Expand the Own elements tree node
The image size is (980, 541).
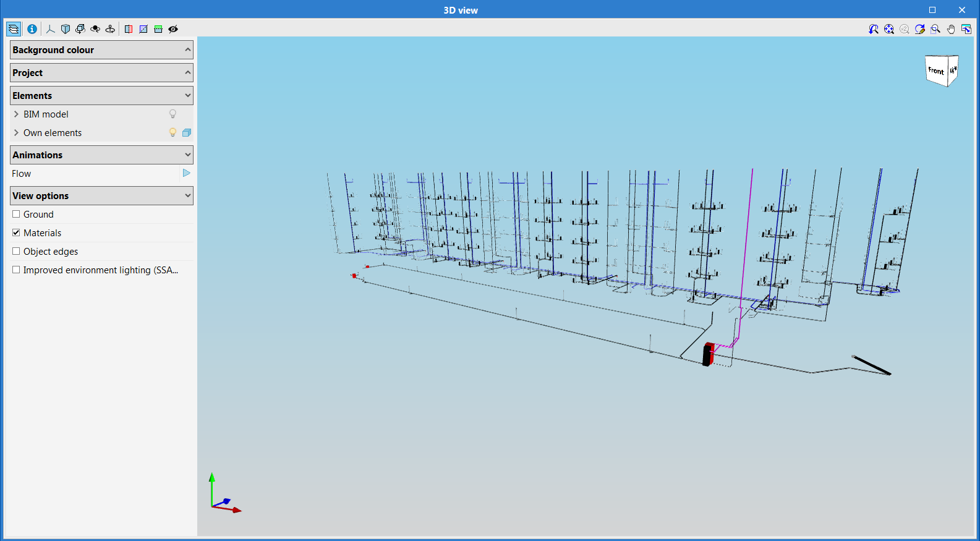(16, 133)
